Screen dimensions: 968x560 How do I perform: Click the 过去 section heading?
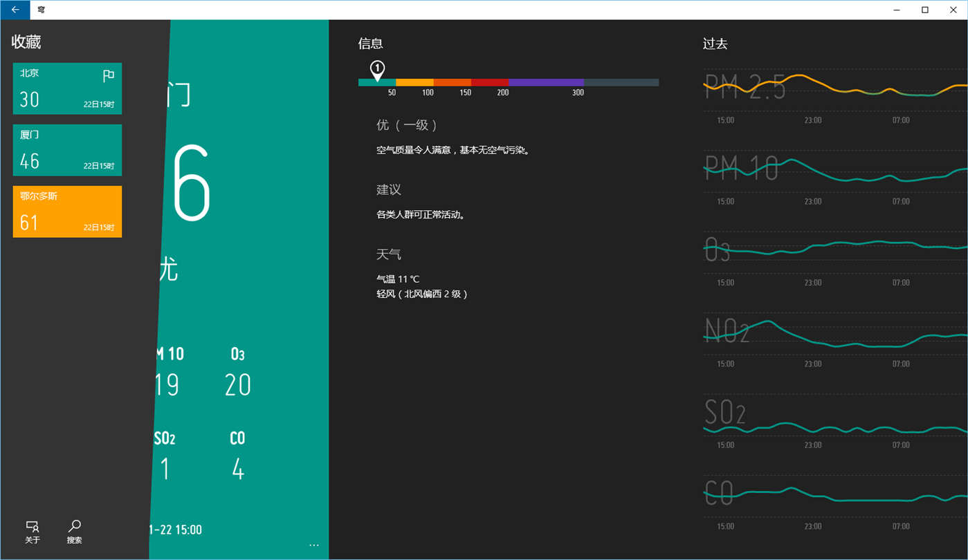(x=715, y=44)
